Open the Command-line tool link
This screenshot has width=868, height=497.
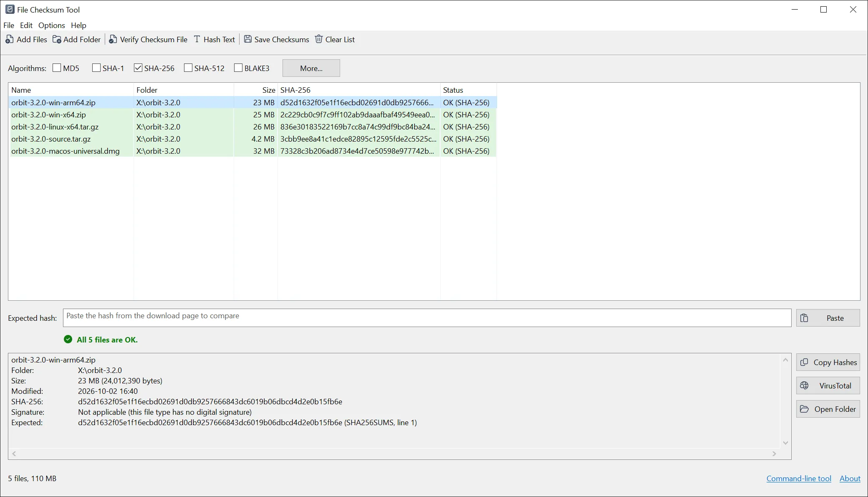click(799, 479)
